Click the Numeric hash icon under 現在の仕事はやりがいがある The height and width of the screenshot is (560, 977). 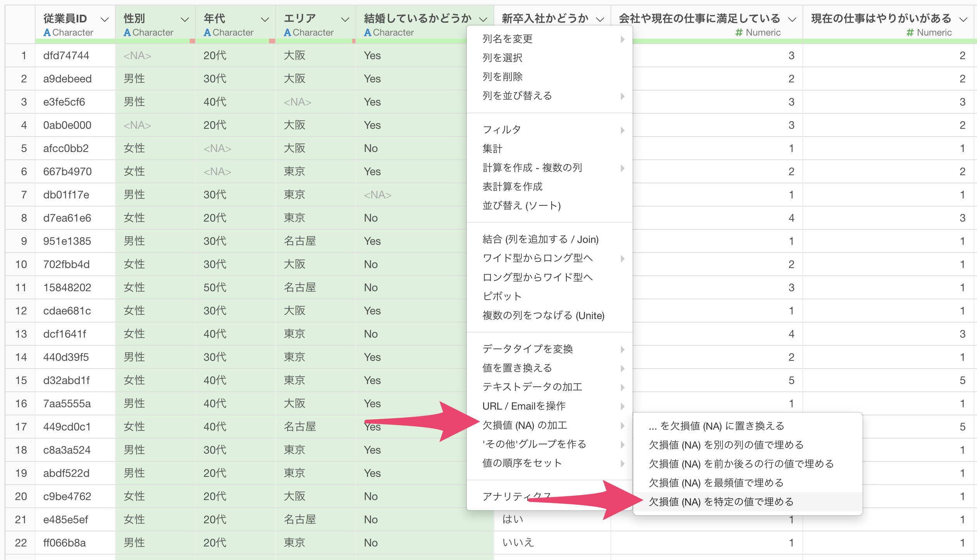(910, 33)
